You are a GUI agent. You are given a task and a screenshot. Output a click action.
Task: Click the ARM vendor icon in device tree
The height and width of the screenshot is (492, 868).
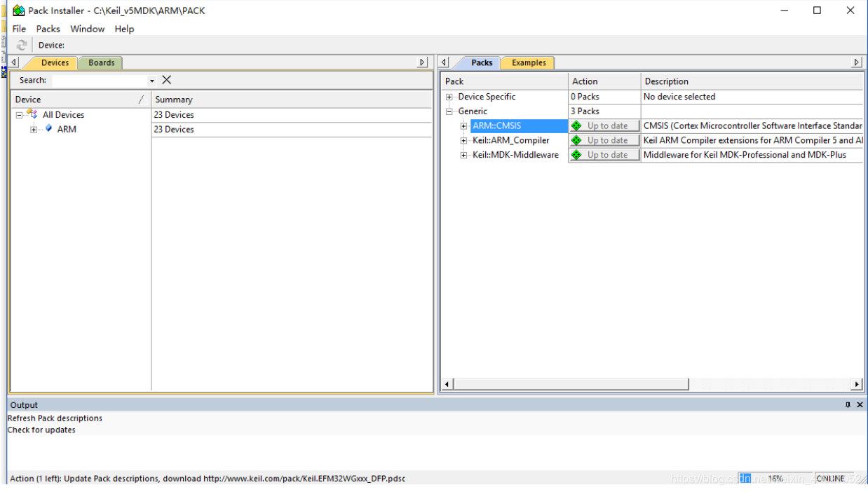(x=48, y=129)
